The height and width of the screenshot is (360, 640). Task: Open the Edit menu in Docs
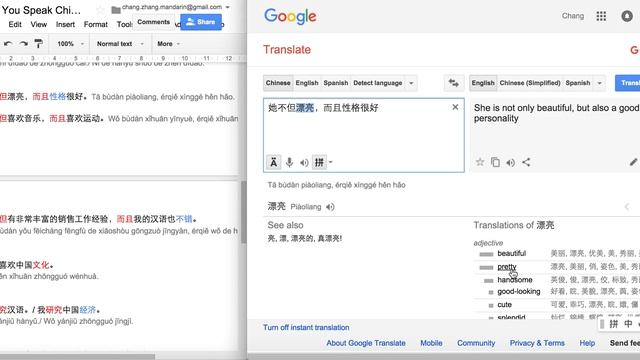(15, 24)
